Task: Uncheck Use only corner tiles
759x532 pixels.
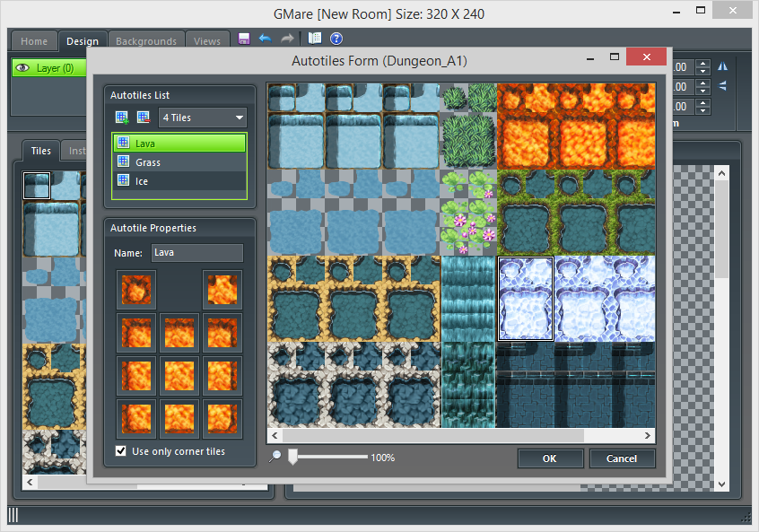Action: click(x=121, y=450)
